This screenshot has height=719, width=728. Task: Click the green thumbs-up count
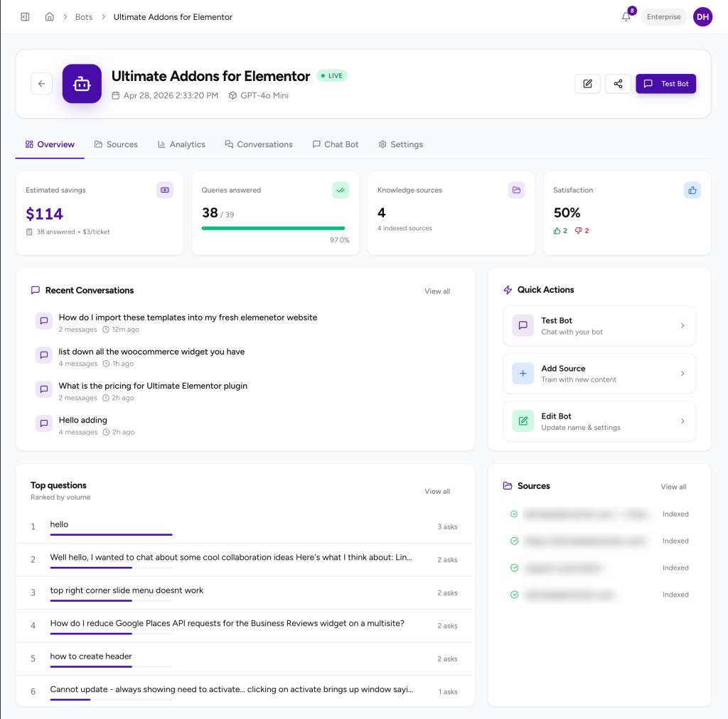(x=560, y=230)
